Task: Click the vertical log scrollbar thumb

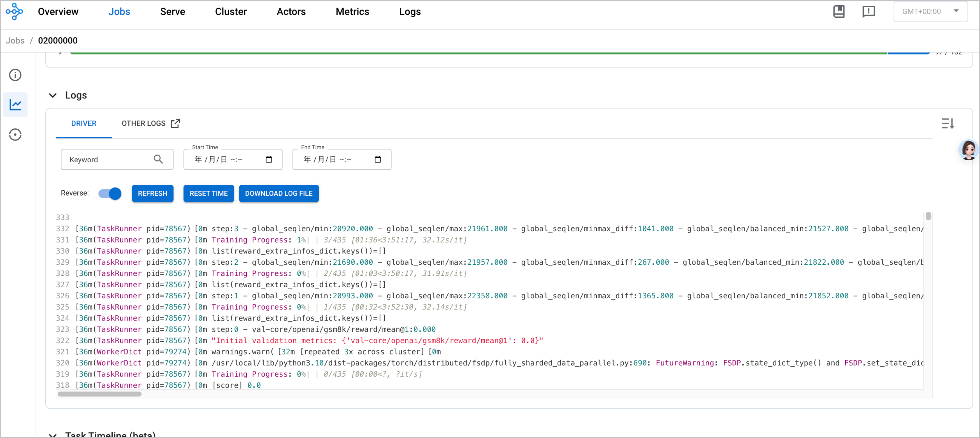Action: click(x=928, y=216)
